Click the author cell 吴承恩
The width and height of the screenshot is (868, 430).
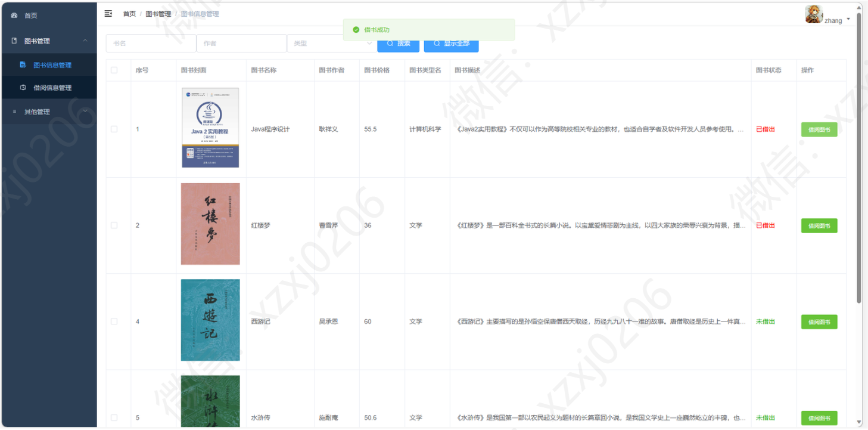pos(328,321)
